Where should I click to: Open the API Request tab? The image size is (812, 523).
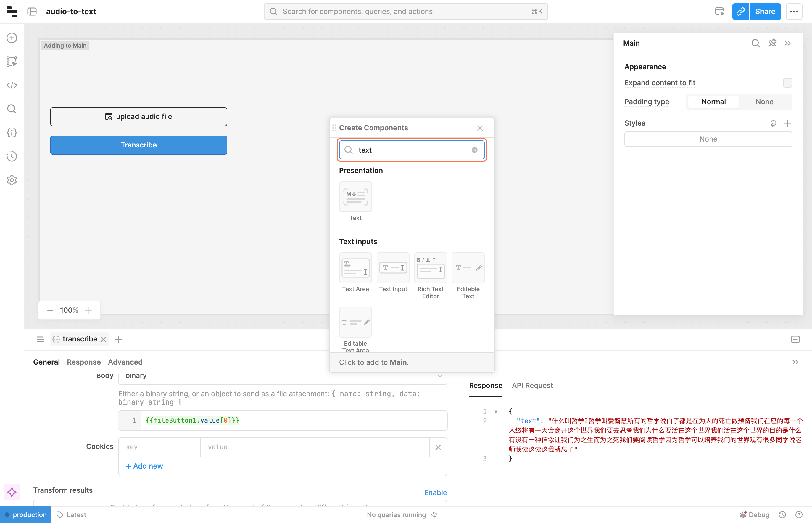pyautogui.click(x=532, y=386)
